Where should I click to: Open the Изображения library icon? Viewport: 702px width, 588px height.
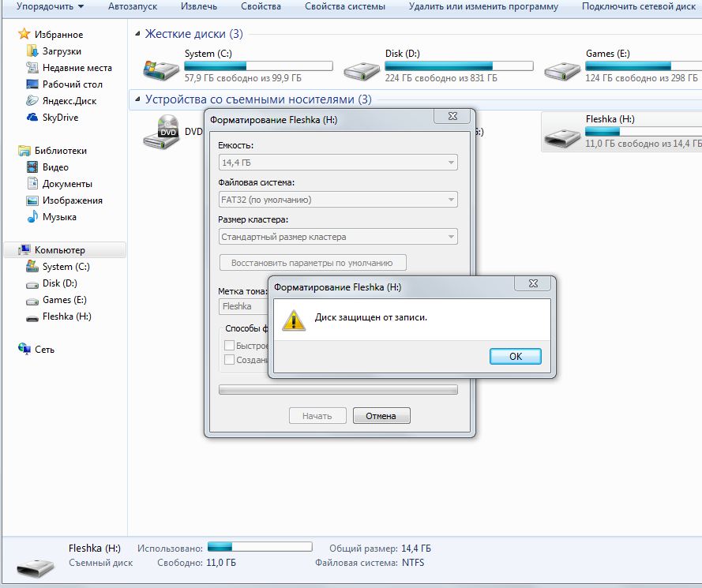pos(32,200)
